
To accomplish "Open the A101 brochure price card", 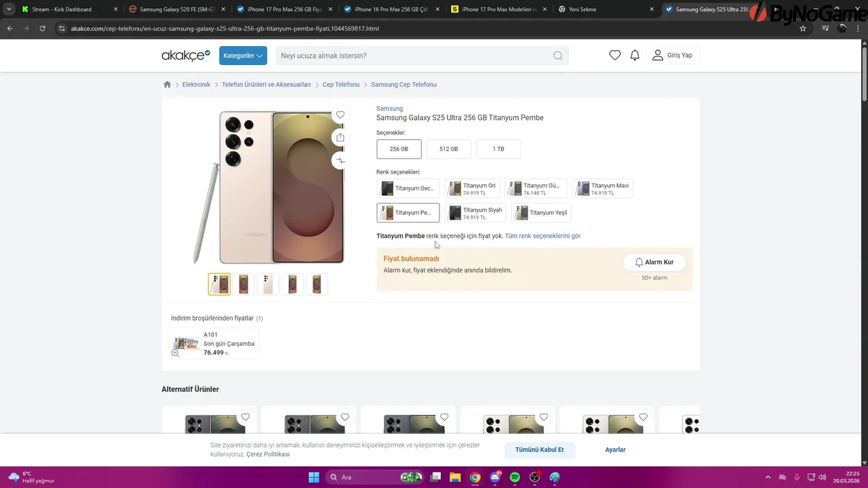I will pyautogui.click(x=214, y=344).
